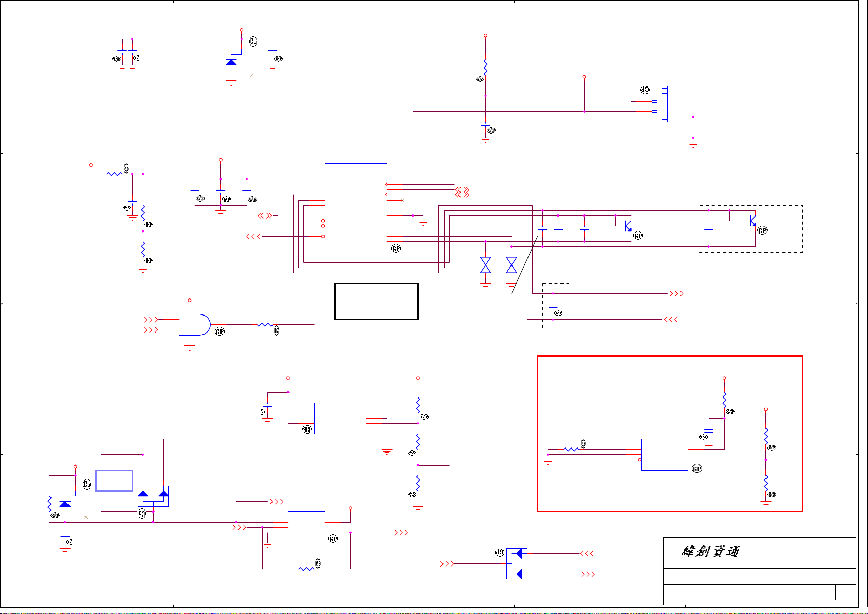The image size is (868, 614).
Task: Select the horizontal resistor left of the red-framed IC
Action: tap(571, 450)
